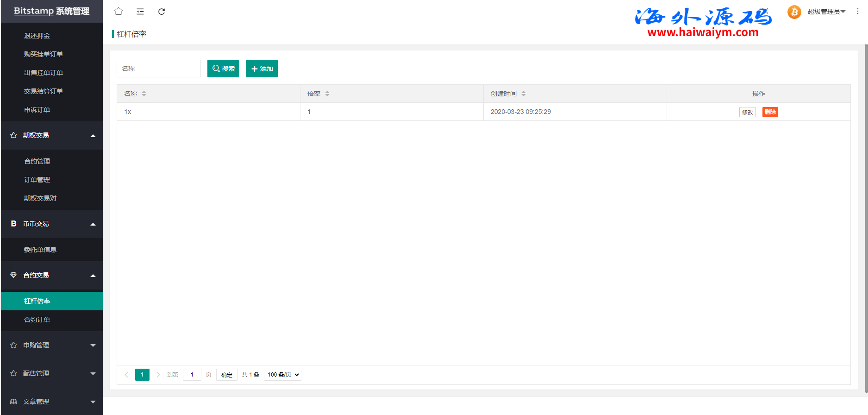Toggle sidebar with the menu collapse icon
Screen dimensions: 868x415
tap(140, 12)
